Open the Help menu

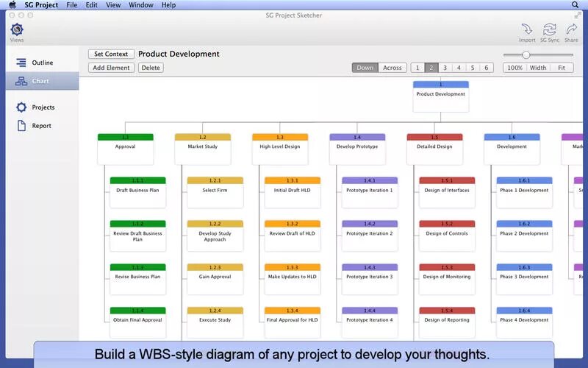[x=168, y=5]
